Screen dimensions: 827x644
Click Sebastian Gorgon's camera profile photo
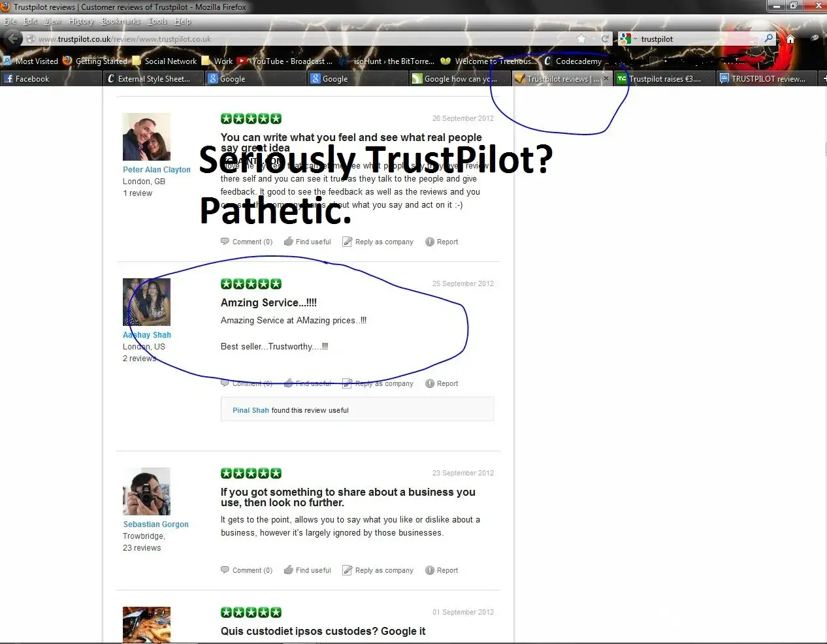(146, 491)
